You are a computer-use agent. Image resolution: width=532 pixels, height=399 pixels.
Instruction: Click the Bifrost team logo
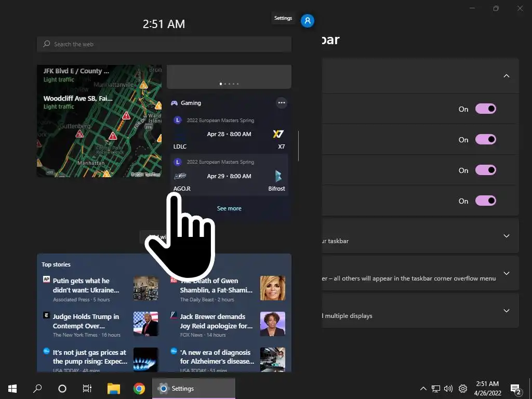click(x=278, y=176)
